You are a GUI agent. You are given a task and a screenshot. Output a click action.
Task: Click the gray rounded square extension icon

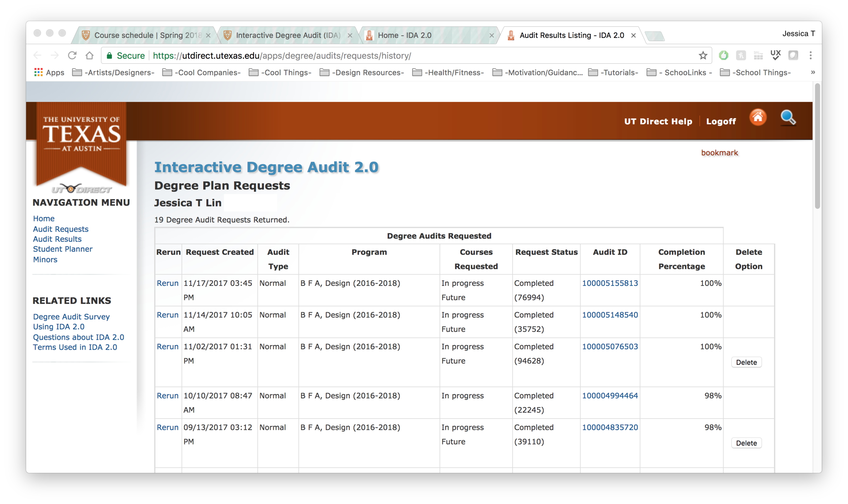(x=793, y=55)
